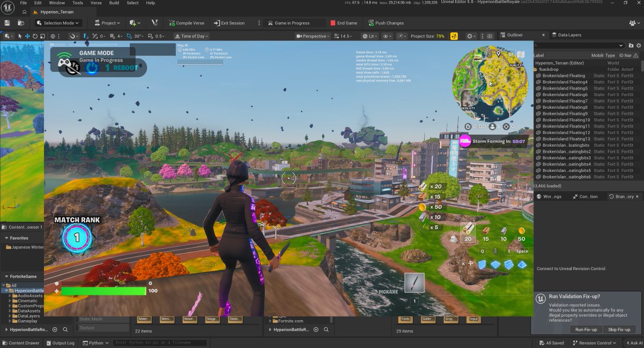The image size is (644, 348).
Task: Select the Rotate tool
Action: pyautogui.click(x=35, y=36)
